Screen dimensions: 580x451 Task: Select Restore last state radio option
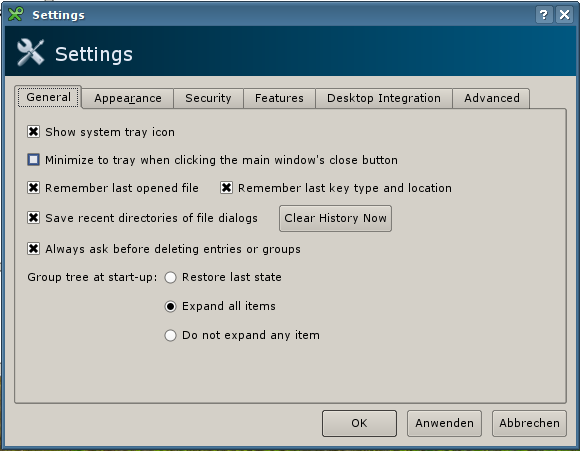tap(171, 277)
